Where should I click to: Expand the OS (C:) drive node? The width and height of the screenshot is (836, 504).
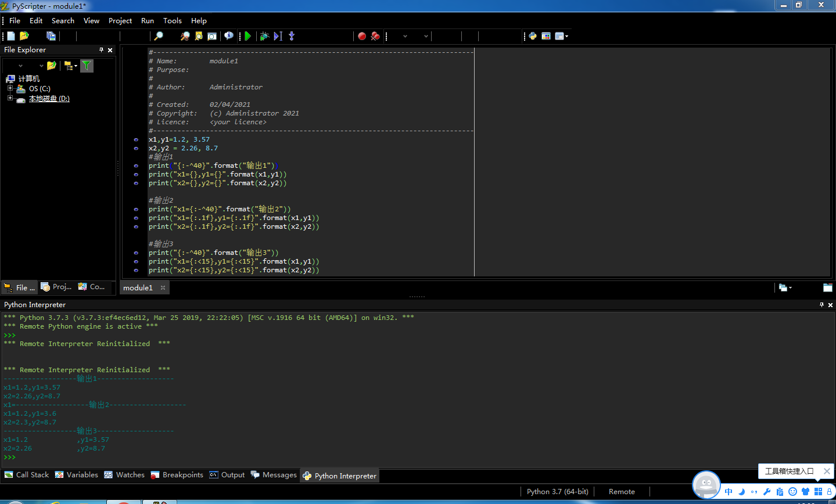(x=10, y=88)
